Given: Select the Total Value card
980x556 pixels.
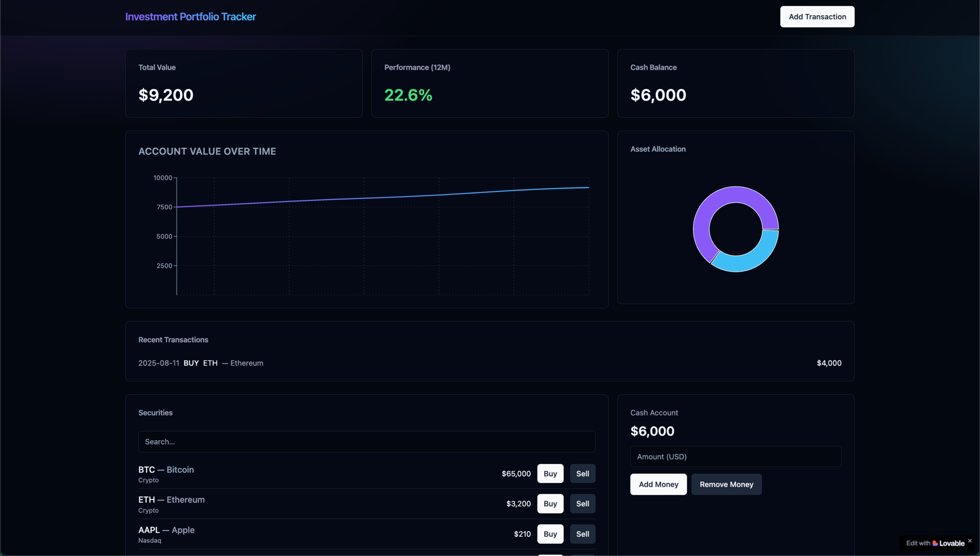Looking at the screenshot, I should [243, 83].
